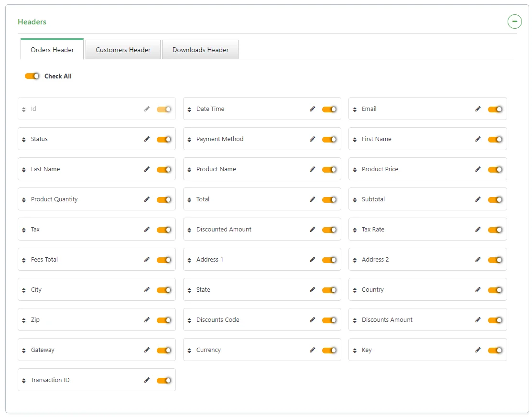532x417 pixels.
Task: Collapse the Headers section with minus button
Action: [x=514, y=22]
